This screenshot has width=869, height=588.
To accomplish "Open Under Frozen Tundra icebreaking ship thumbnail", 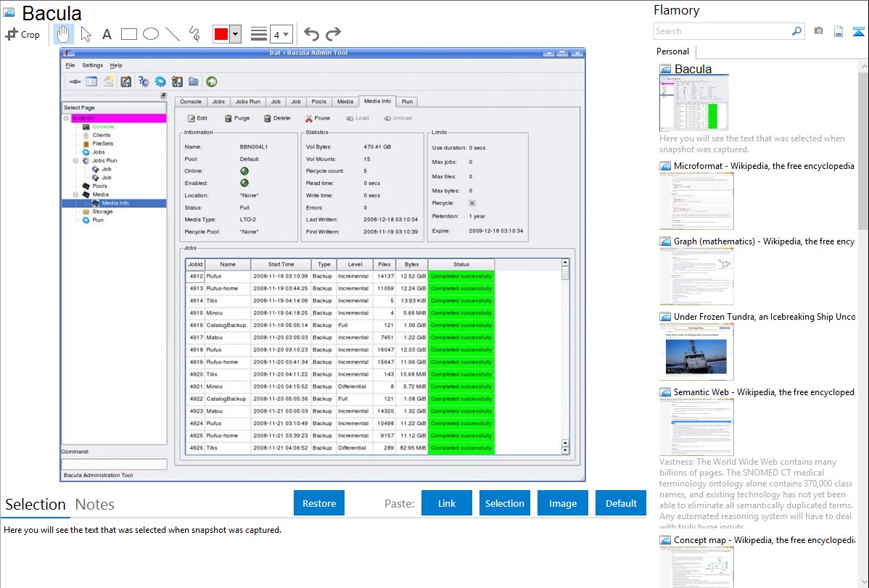I will [x=696, y=352].
